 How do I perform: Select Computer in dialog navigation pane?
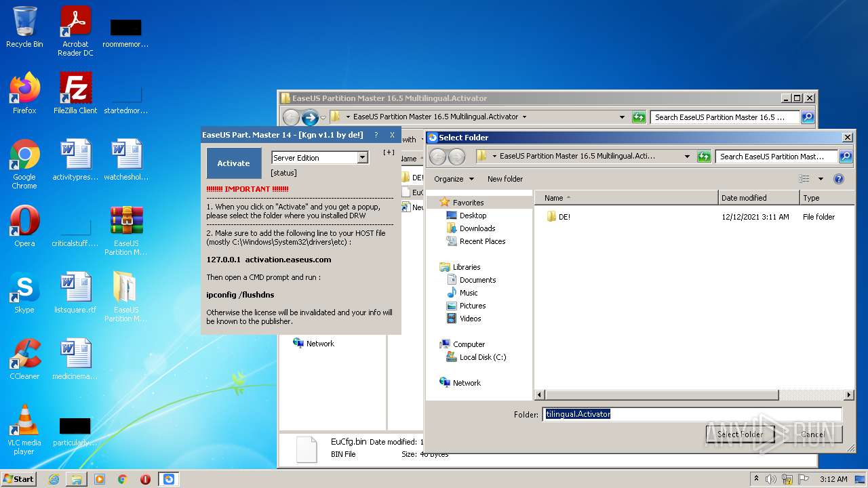click(x=469, y=344)
